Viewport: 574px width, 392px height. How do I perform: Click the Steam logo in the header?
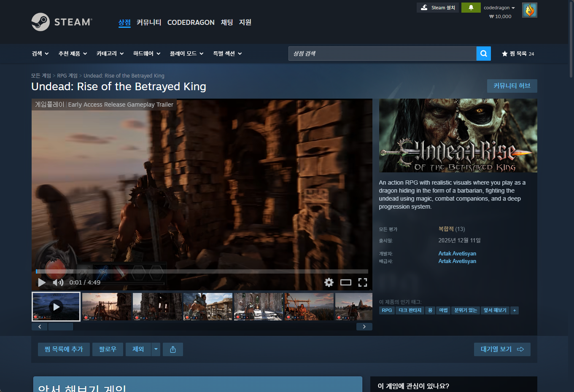pos(62,22)
